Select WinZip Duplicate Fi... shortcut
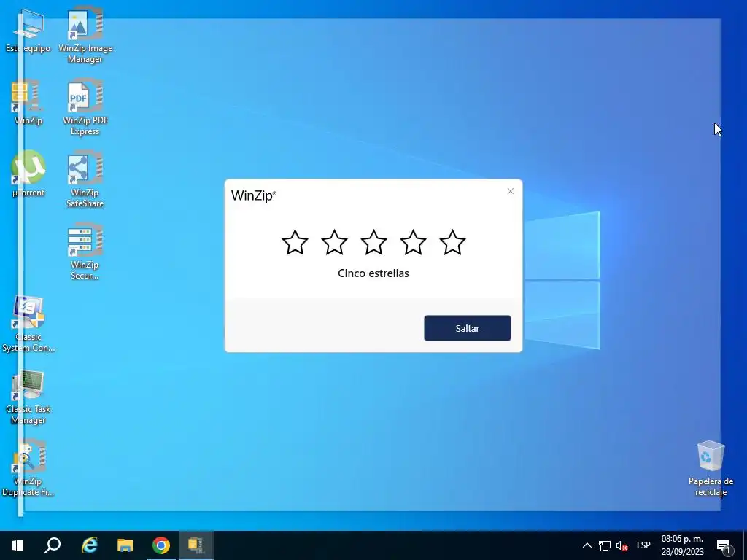Viewport: 747px width, 560px height. click(28, 469)
